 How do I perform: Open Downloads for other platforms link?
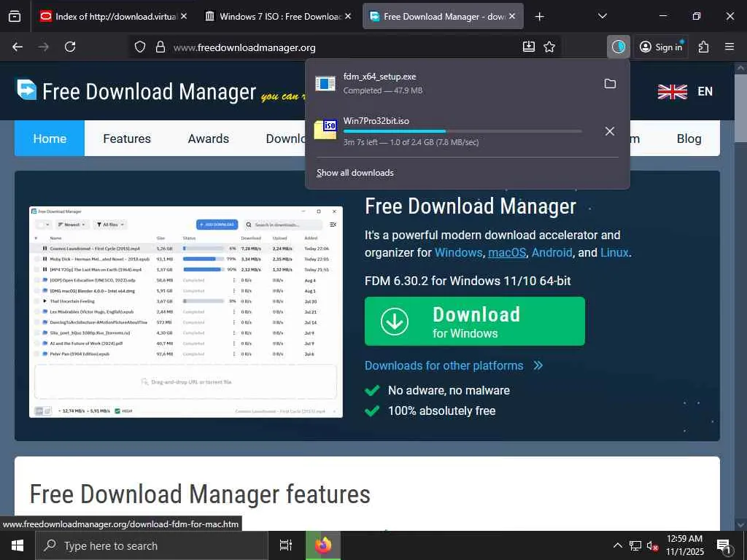click(454, 366)
